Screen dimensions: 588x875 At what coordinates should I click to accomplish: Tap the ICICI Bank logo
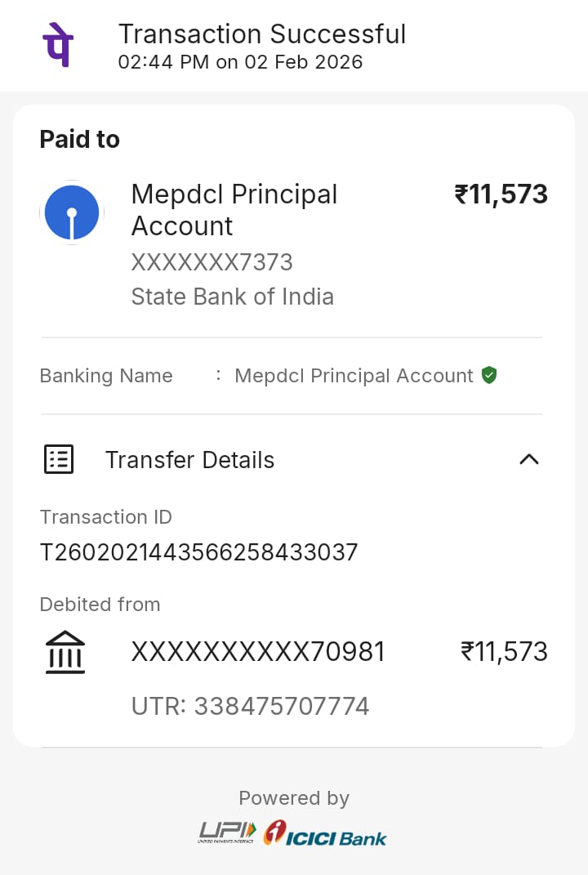coord(325,834)
